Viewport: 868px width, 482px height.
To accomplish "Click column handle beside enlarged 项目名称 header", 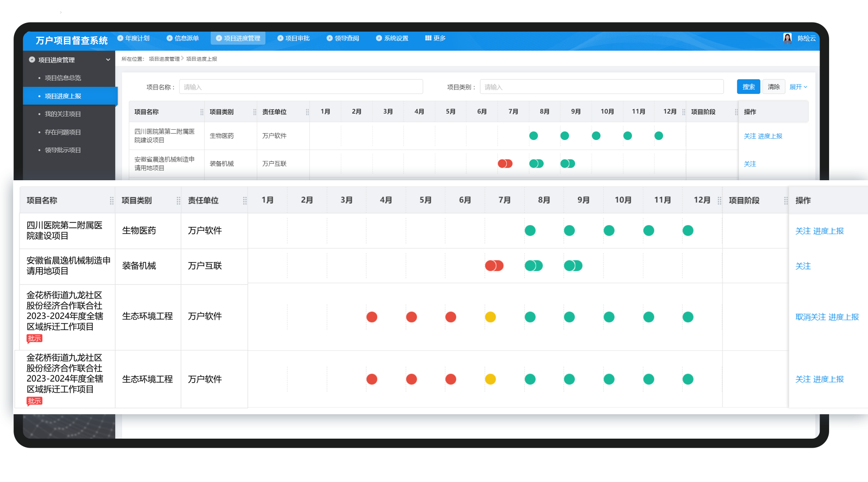I will (112, 201).
